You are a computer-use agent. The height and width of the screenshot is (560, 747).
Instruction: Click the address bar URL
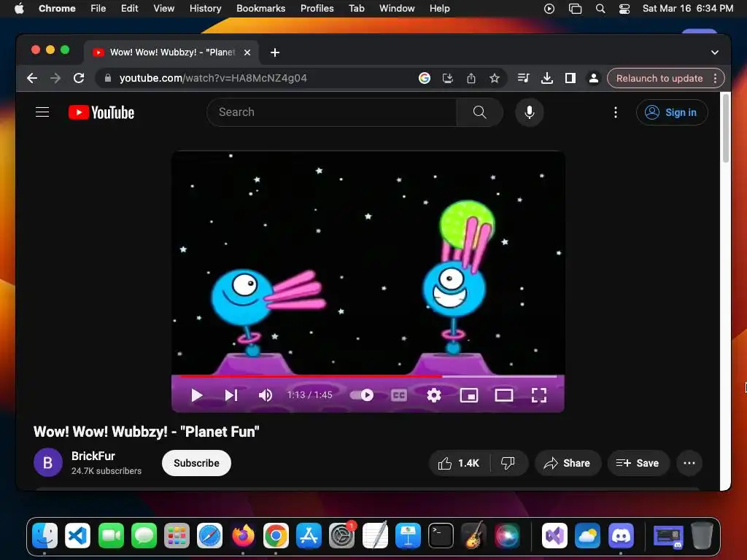pyautogui.click(x=213, y=78)
